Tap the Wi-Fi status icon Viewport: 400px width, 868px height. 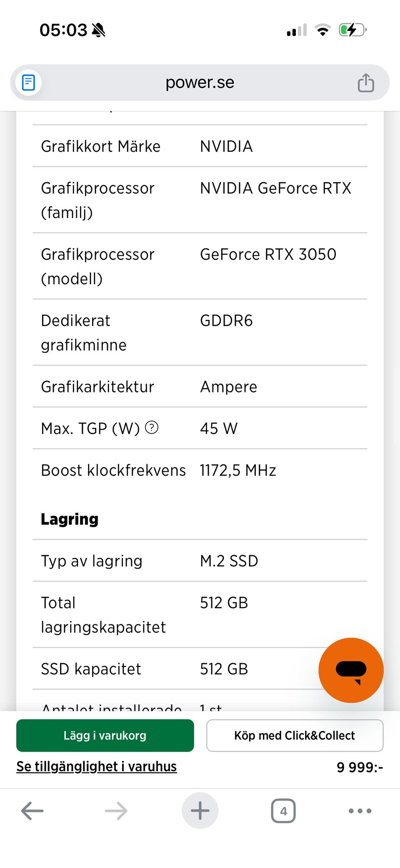[x=322, y=30]
